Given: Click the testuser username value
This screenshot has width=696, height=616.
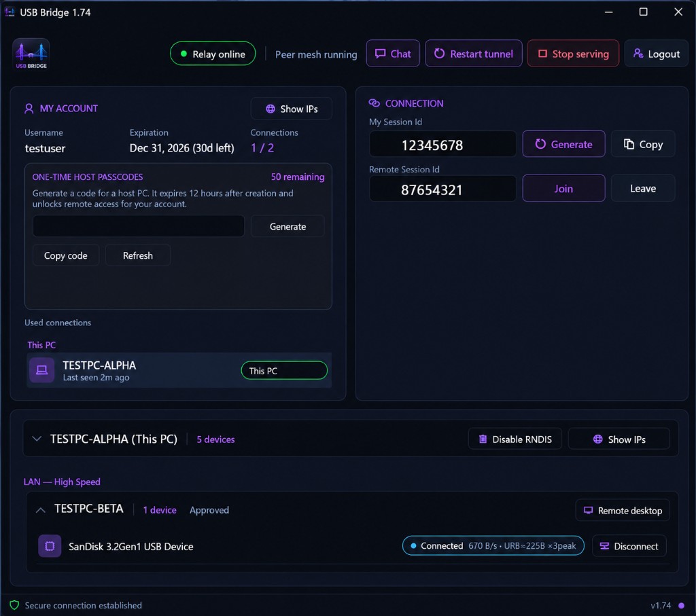Looking at the screenshot, I should tap(46, 148).
